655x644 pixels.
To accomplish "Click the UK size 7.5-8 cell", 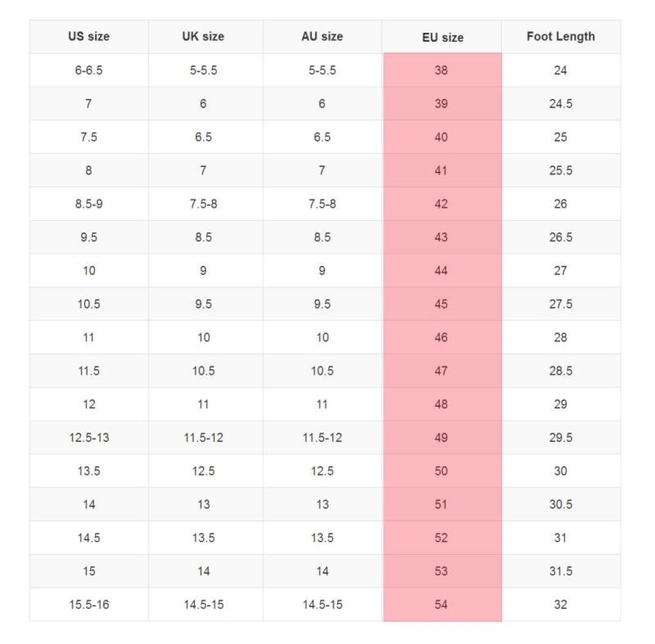I will (203, 204).
